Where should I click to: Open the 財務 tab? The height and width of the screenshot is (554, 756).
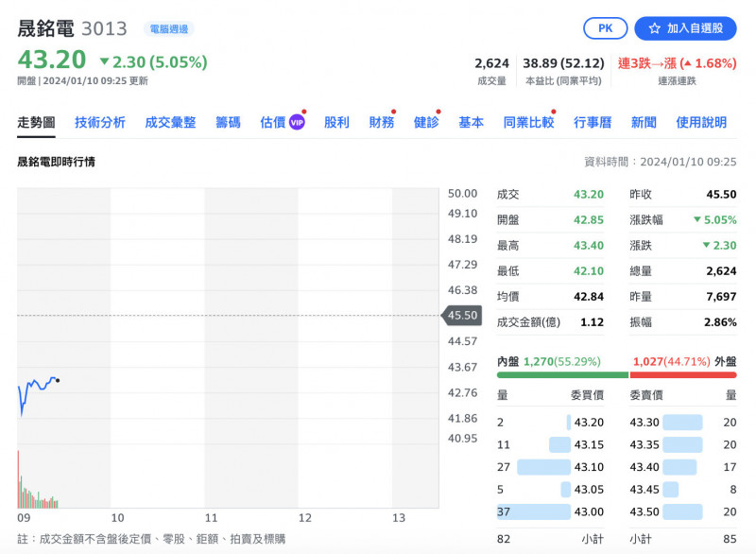click(382, 123)
